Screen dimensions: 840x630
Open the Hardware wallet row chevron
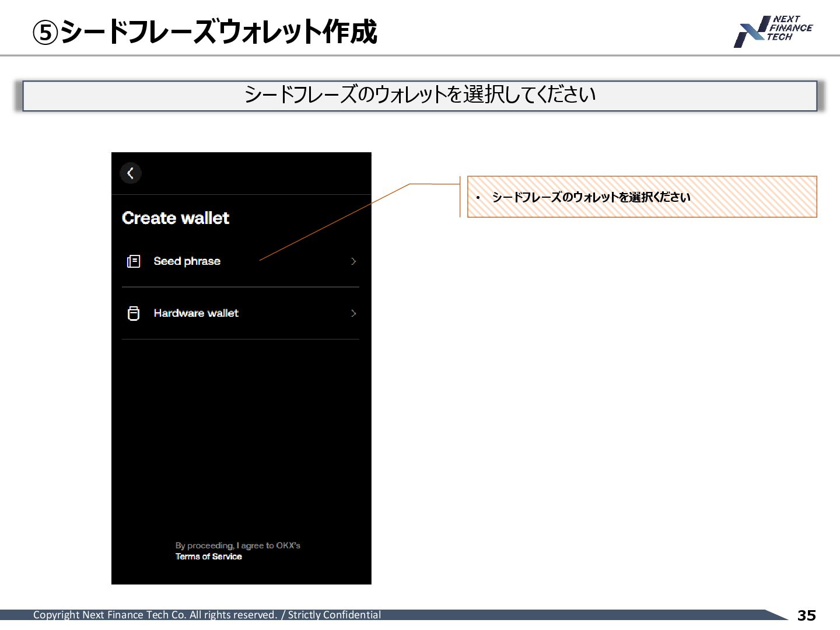click(x=353, y=313)
